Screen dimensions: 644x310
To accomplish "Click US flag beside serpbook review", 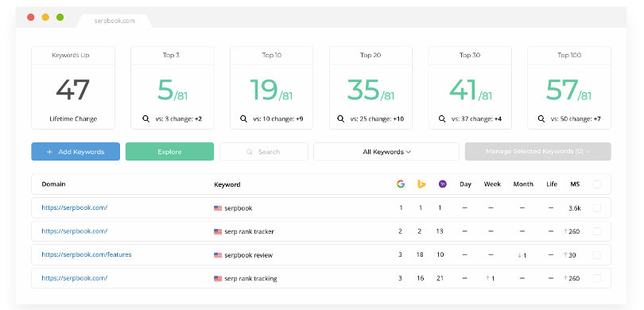I will click(x=218, y=255).
